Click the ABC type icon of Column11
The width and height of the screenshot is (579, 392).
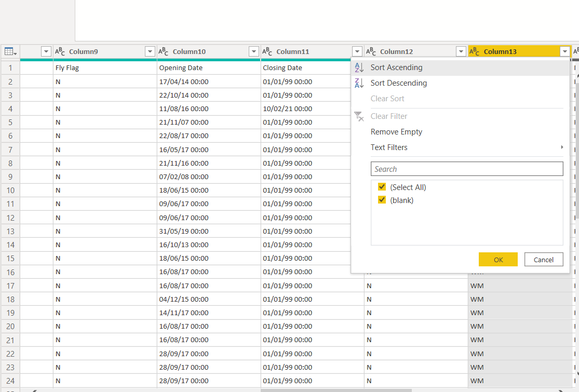pyautogui.click(x=267, y=52)
